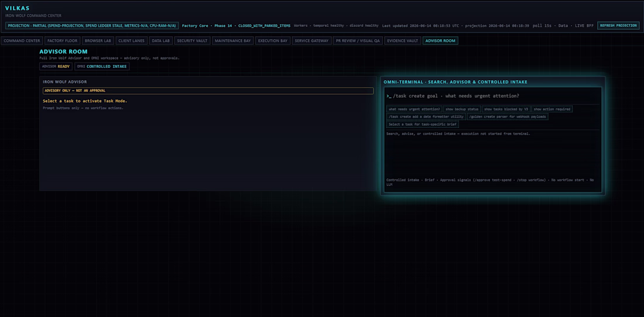Click the Projection Partial status badge
Image resolution: width=644 pixels, height=317 pixels.
point(92,25)
